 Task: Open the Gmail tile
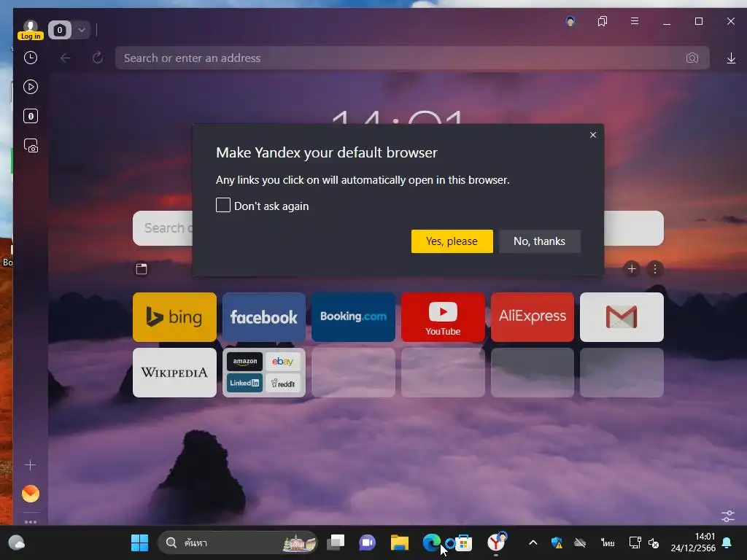(x=622, y=317)
